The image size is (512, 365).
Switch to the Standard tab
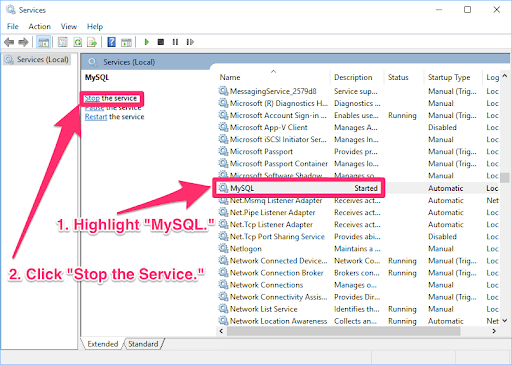tap(143, 344)
